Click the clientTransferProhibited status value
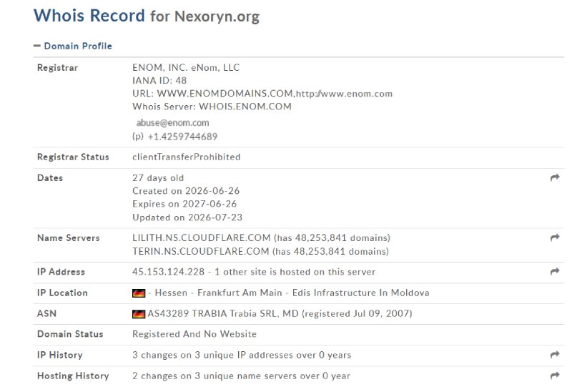This screenshot has height=392, width=572. [187, 157]
